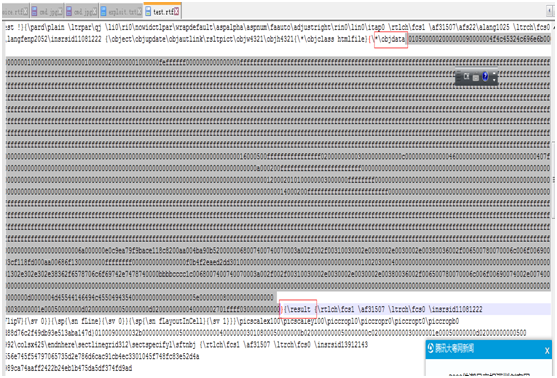
Task: Click the blue help icon on floating toolbar
Action: pyautogui.click(x=485, y=76)
